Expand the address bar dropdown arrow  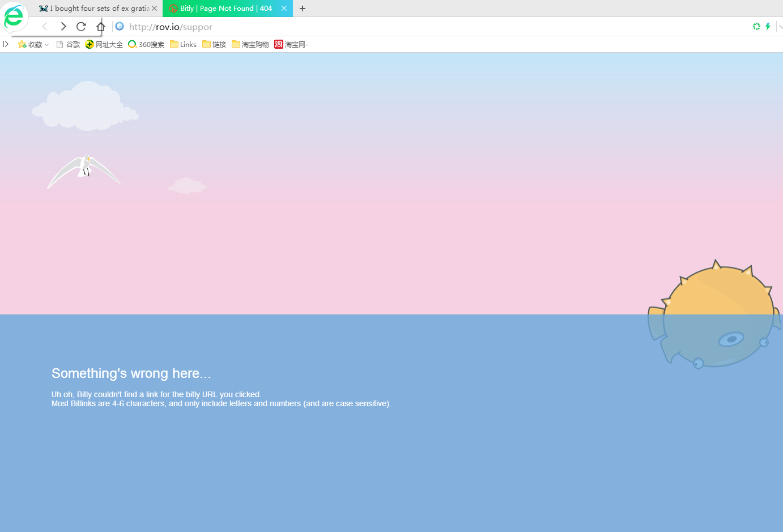click(x=780, y=27)
